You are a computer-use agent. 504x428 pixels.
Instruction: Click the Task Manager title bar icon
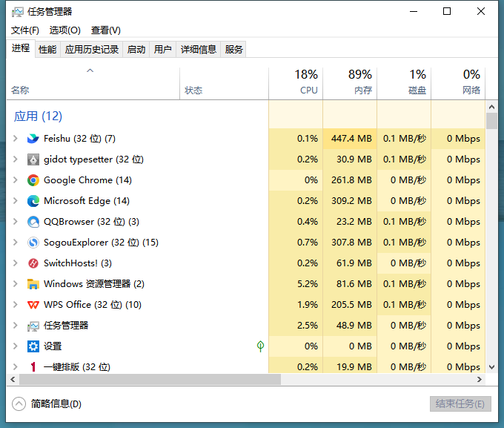tap(17, 12)
